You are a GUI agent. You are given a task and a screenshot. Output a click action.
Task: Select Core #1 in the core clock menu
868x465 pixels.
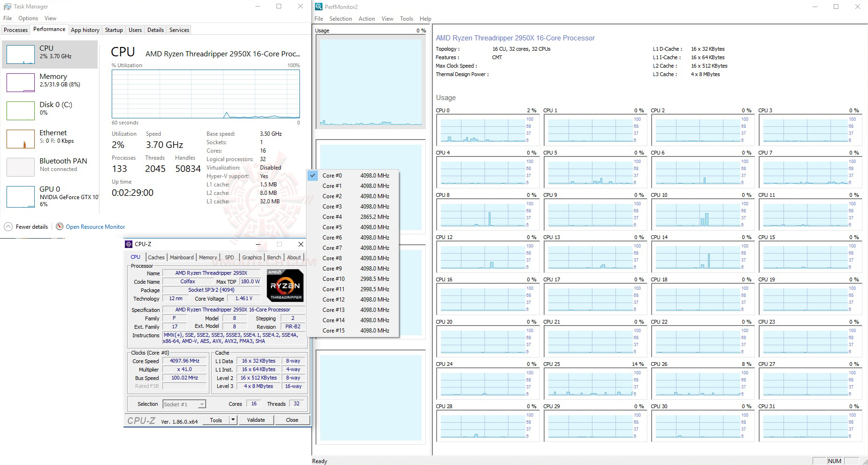coord(353,186)
